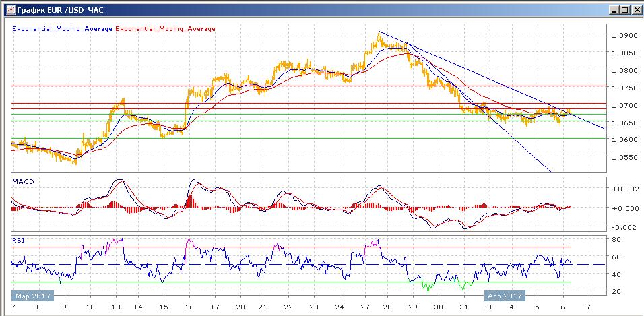Click the RSI 80 scale label
The width and height of the screenshot is (644, 316).
coord(617,239)
